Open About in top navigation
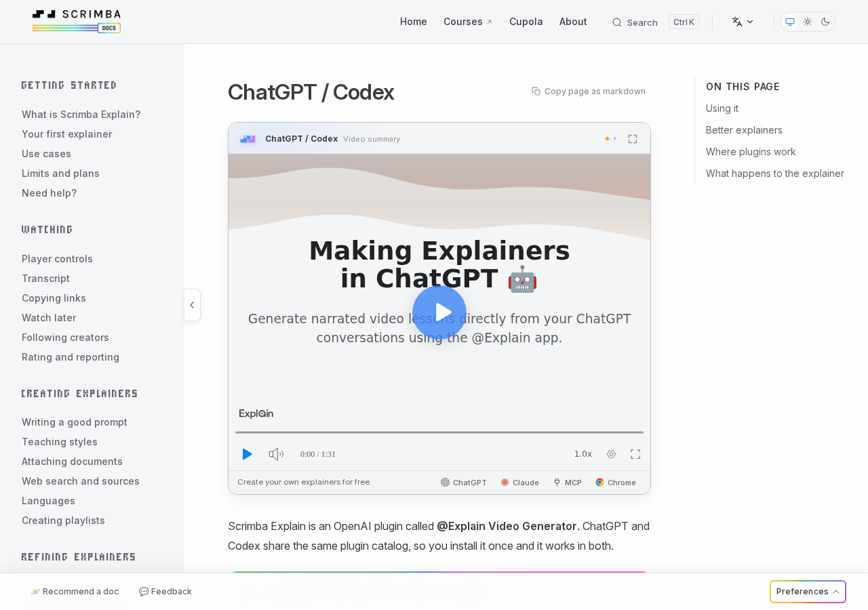This screenshot has height=610, width=868. pos(573,22)
